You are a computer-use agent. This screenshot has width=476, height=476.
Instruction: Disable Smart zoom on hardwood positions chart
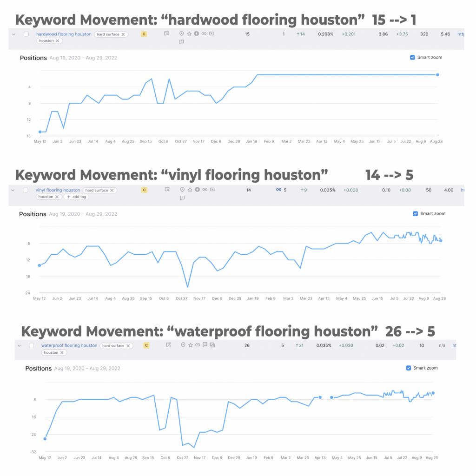click(x=412, y=57)
